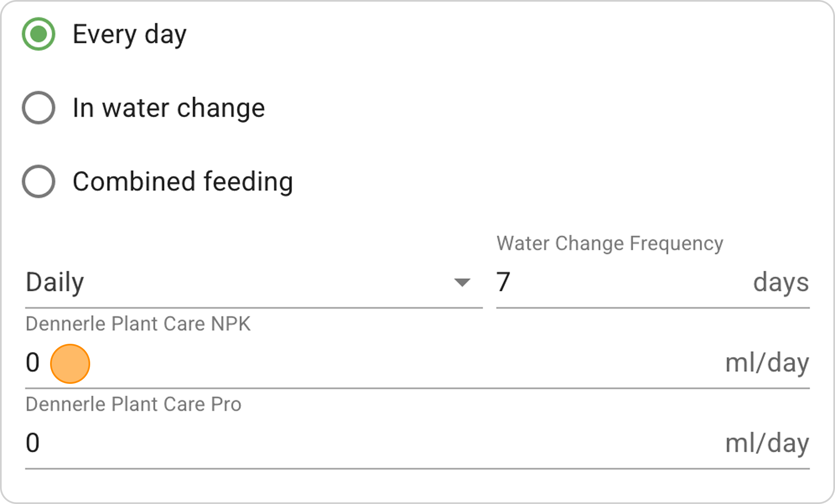This screenshot has width=835, height=504.
Task: Click the "Every day" label text
Action: [129, 34]
